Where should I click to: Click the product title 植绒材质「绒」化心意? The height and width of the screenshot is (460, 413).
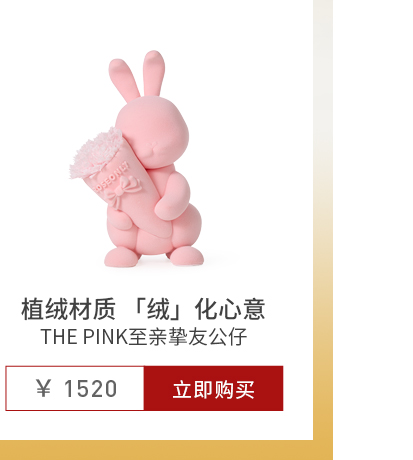coord(143,309)
